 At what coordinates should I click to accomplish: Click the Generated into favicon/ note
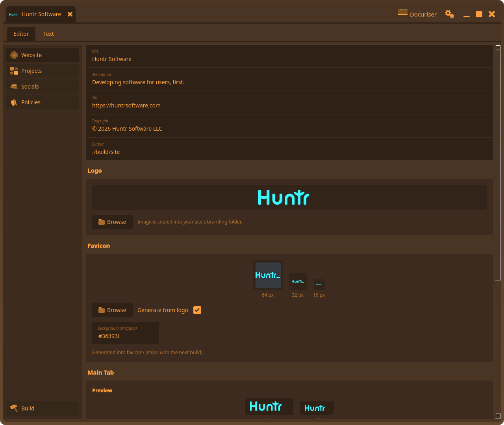pos(148,353)
